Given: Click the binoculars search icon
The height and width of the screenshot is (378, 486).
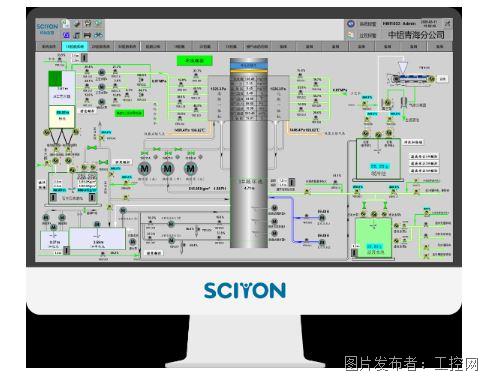Looking at the screenshot, I should point(98,35).
